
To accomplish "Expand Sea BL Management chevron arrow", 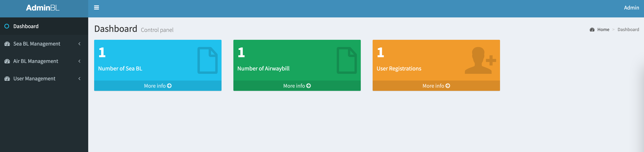I will [80, 44].
